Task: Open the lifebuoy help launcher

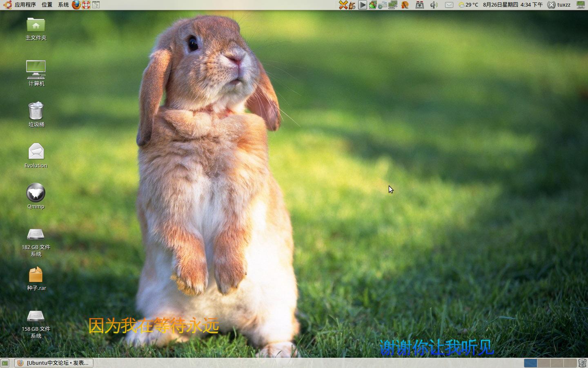Action: coord(86,5)
